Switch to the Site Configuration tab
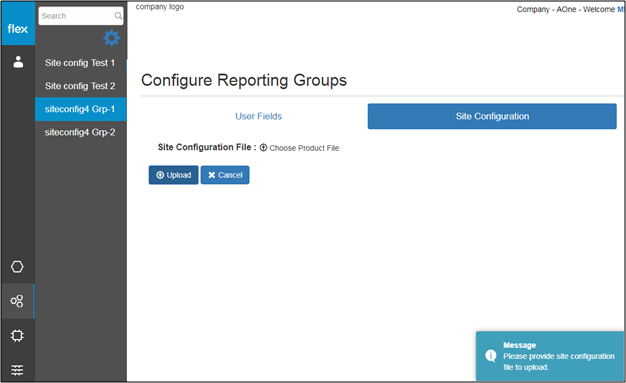The height and width of the screenshot is (383, 626). [492, 116]
